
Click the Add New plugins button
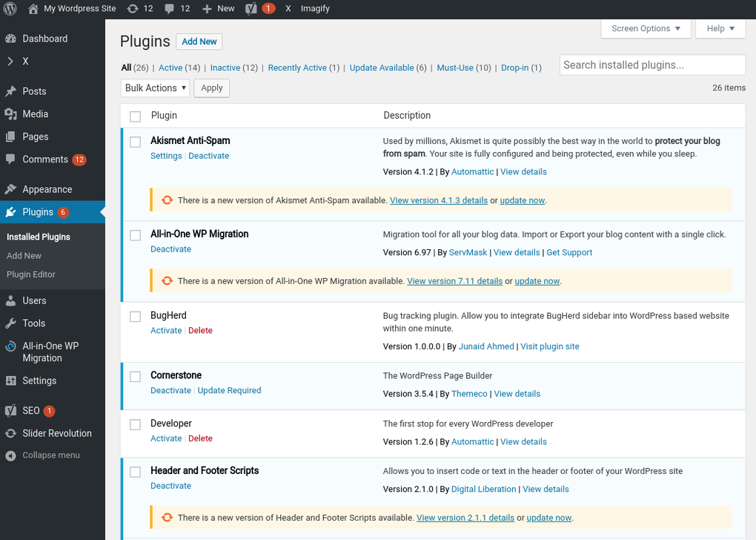point(199,42)
